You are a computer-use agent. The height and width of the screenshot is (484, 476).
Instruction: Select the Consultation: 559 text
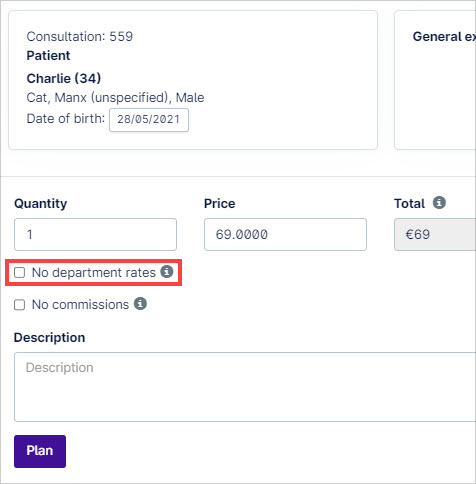tap(80, 37)
